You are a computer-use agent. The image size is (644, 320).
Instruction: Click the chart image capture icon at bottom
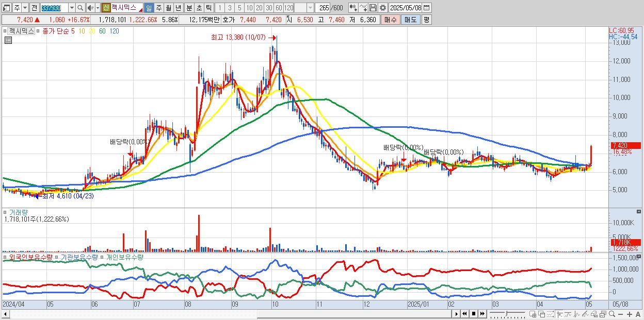point(603,314)
